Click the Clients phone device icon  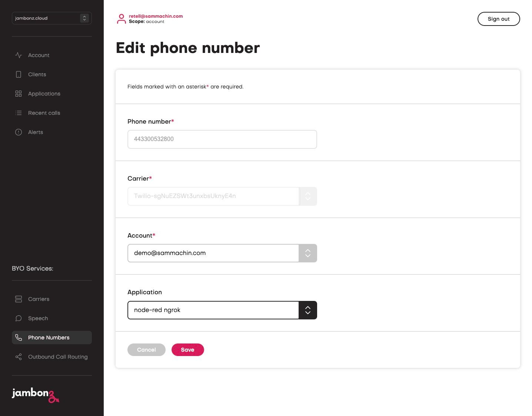click(x=19, y=74)
